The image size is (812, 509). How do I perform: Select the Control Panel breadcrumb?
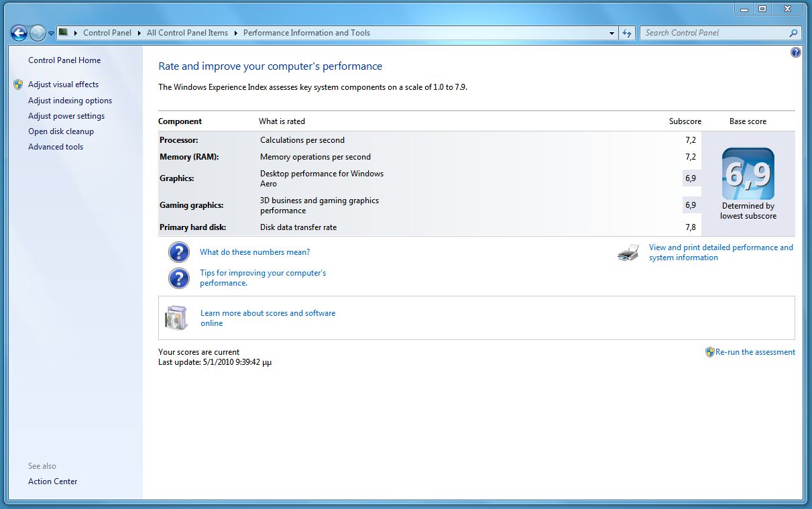click(107, 32)
